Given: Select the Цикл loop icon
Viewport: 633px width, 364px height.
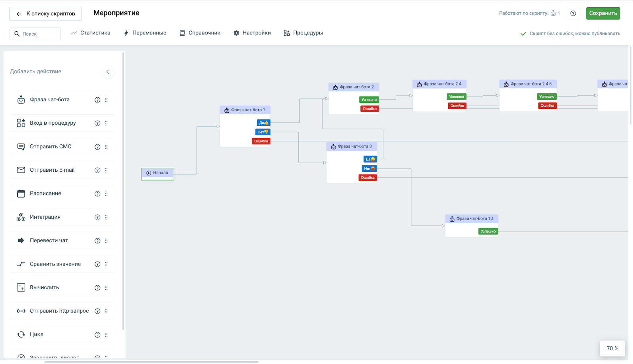Looking at the screenshot, I should coord(21,335).
